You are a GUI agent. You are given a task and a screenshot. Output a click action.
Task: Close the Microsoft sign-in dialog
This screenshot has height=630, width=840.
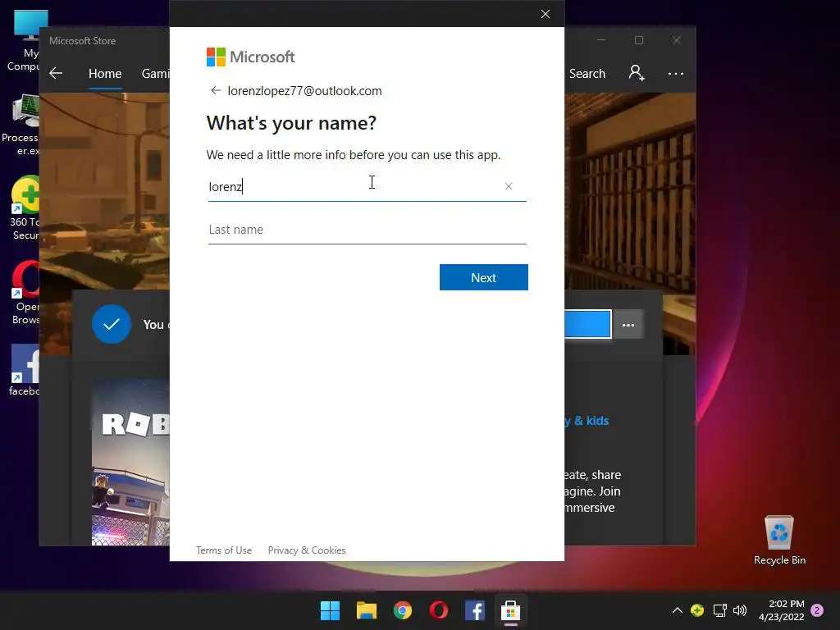click(546, 14)
